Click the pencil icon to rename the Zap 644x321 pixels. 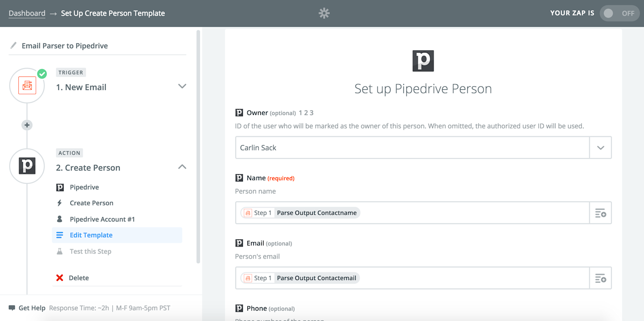(13, 46)
